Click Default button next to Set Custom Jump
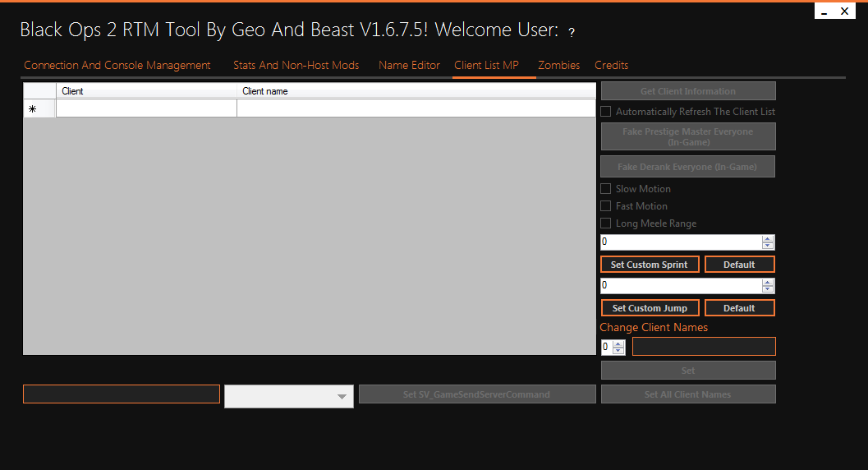This screenshot has width=868, height=470. (740, 308)
